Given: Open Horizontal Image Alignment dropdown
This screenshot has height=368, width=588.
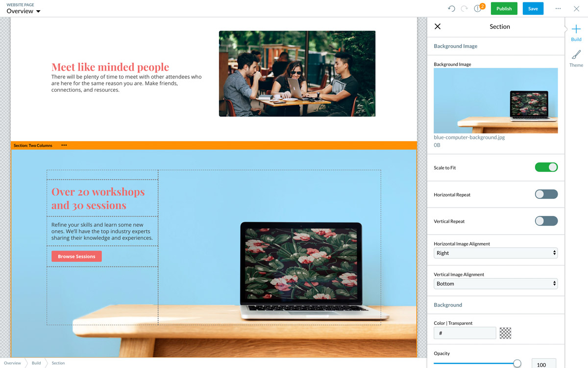Looking at the screenshot, I should click(495, 253).
